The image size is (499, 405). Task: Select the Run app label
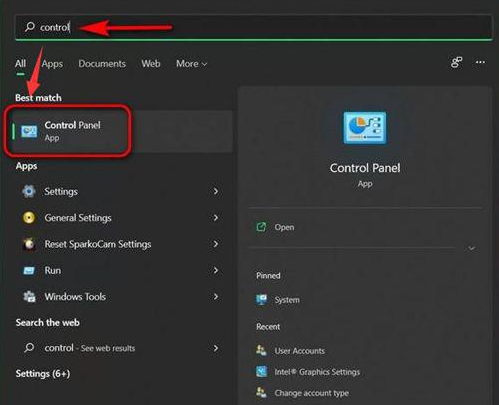(53, 270)
